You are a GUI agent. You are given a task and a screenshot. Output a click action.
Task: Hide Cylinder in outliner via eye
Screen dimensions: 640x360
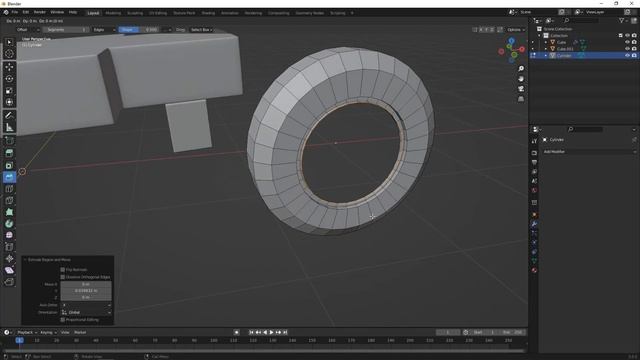coord(627,55)
